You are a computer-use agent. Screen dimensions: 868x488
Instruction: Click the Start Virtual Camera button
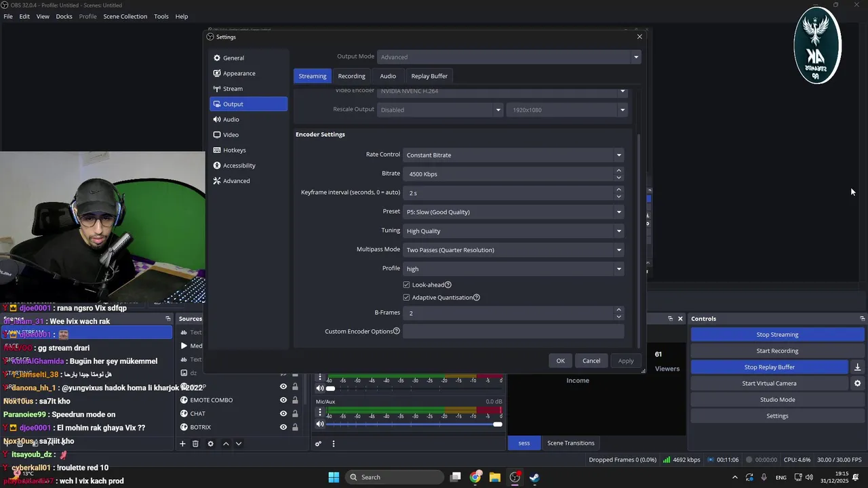769,384
